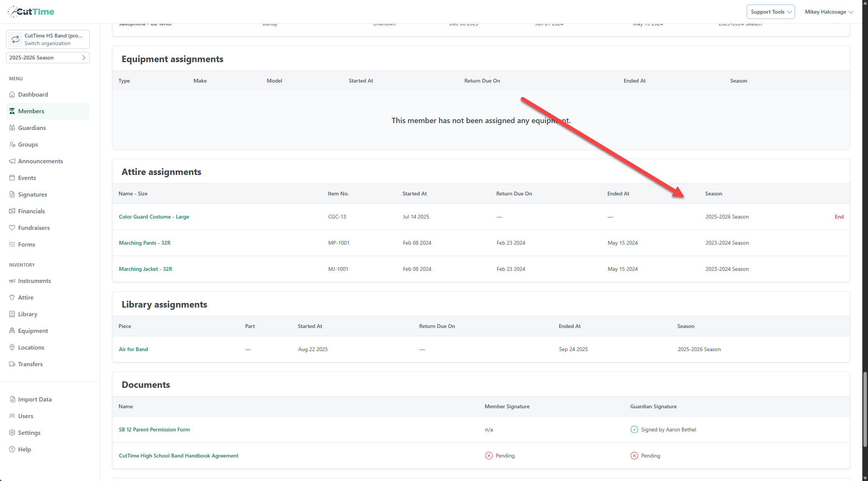Open the Financials menu item
This screenshot has height=481, width=868.
(x=31, y=211)
